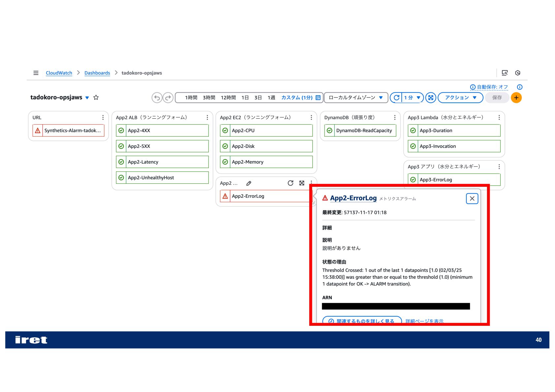Image resolution: width=555 pixels, height=392 pixels.
Task: Select the App2-UnhealthyHost alarm tile
Action: pos(162,178)
